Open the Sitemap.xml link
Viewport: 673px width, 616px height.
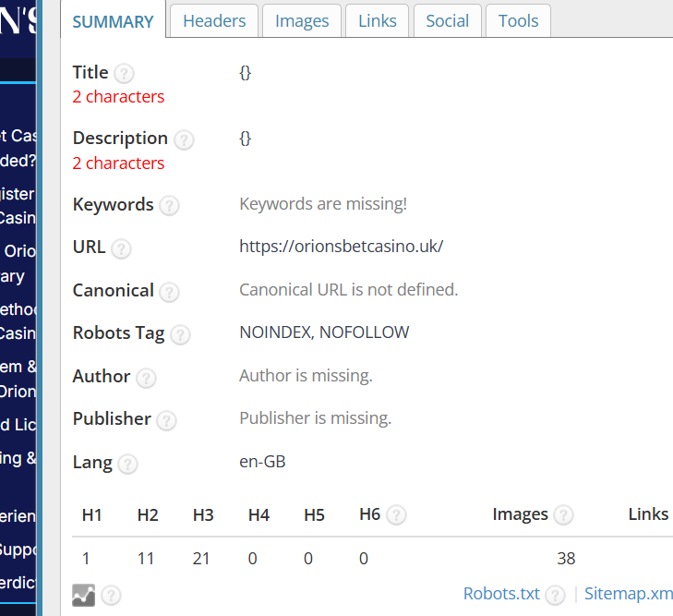coord(629,594)
